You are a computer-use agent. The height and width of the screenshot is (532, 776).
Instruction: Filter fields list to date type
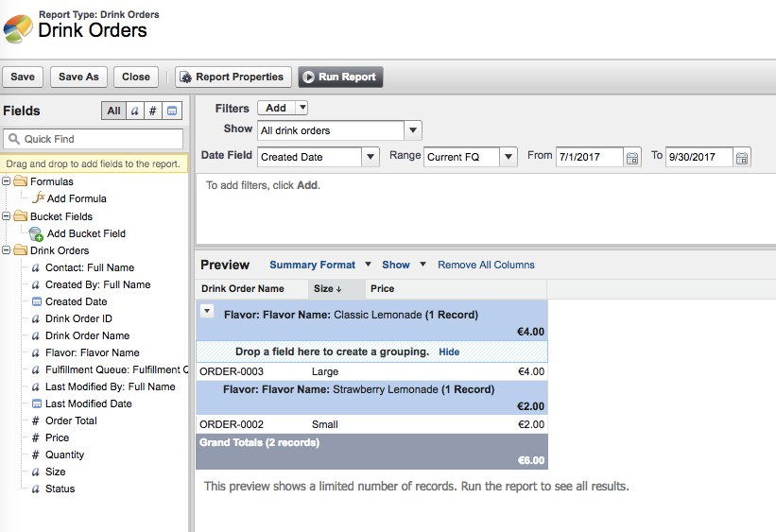click(172, 111)
